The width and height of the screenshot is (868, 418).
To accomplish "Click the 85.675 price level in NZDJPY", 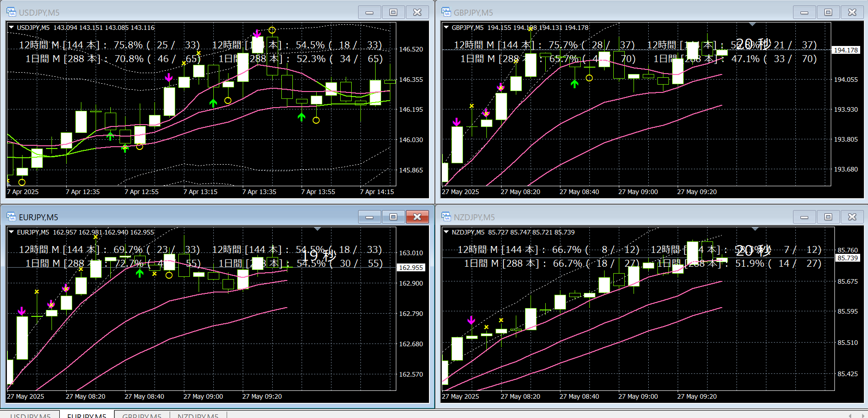I will click(848, 281).
